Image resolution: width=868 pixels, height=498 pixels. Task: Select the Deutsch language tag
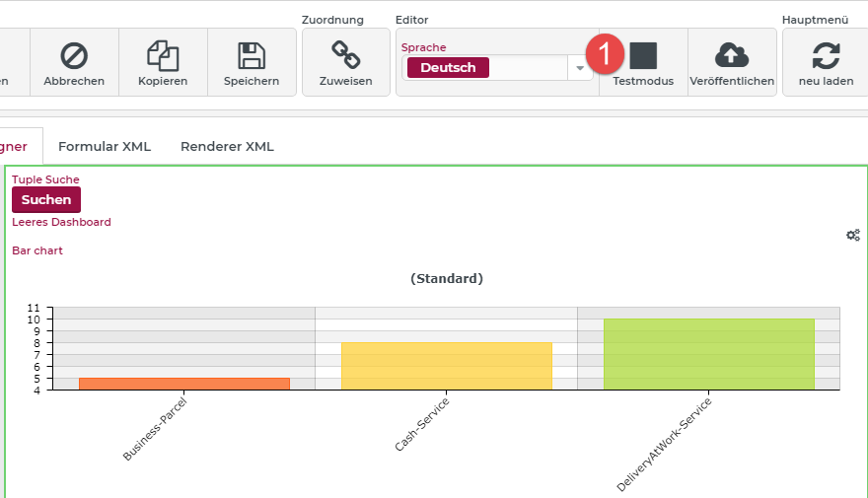tap(448, 68)
